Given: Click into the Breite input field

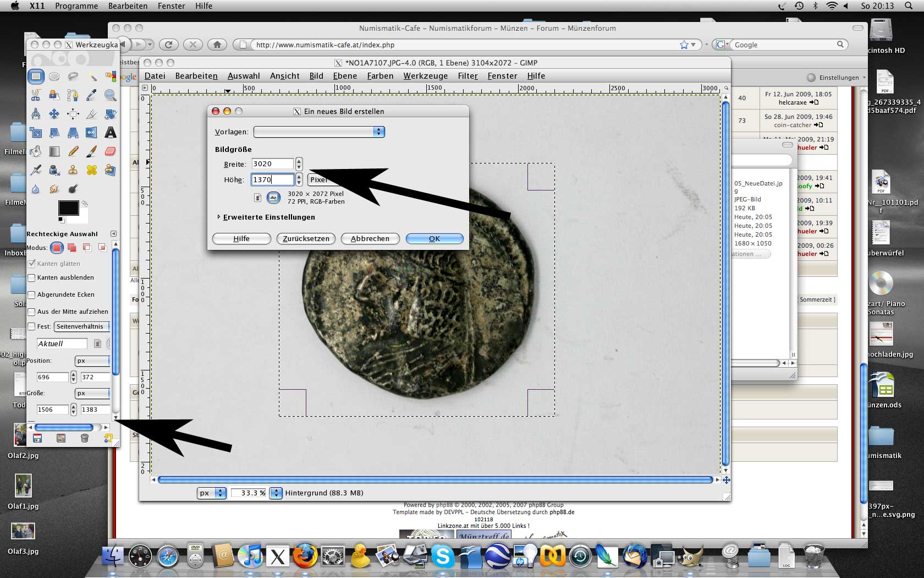Looking at the screenshot, I should [272, 164].
